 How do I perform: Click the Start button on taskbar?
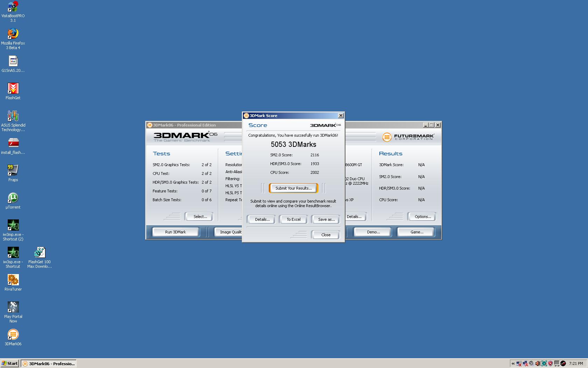(10, 363)
